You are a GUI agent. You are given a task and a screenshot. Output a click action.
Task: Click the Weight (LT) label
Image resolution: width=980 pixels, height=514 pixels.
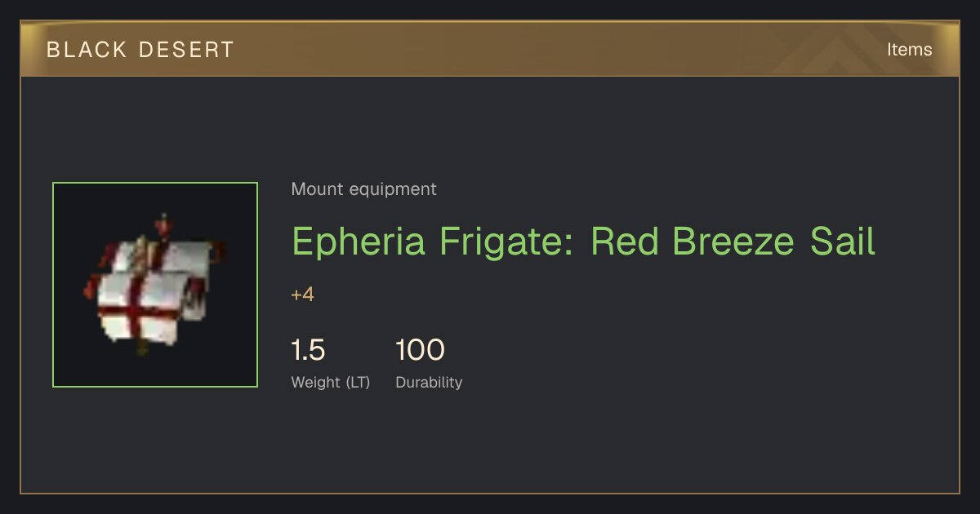331,383
